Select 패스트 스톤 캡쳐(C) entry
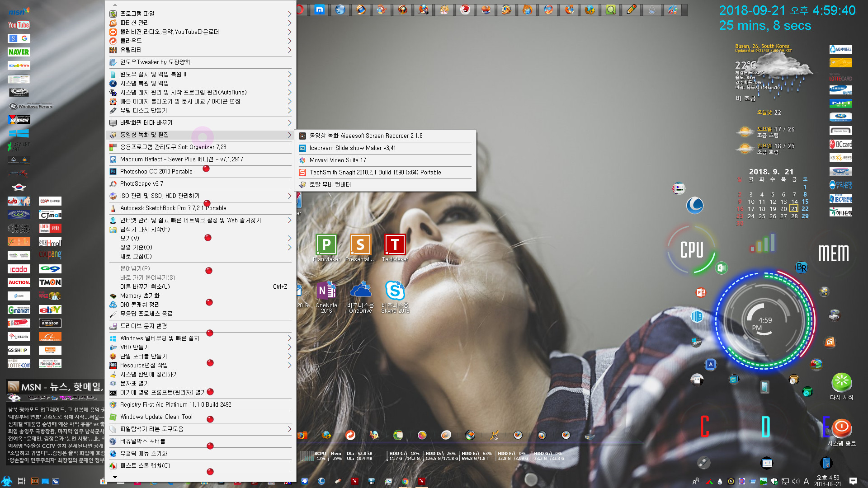The width and height of the screenshot is (868, 488). point(200,465)
